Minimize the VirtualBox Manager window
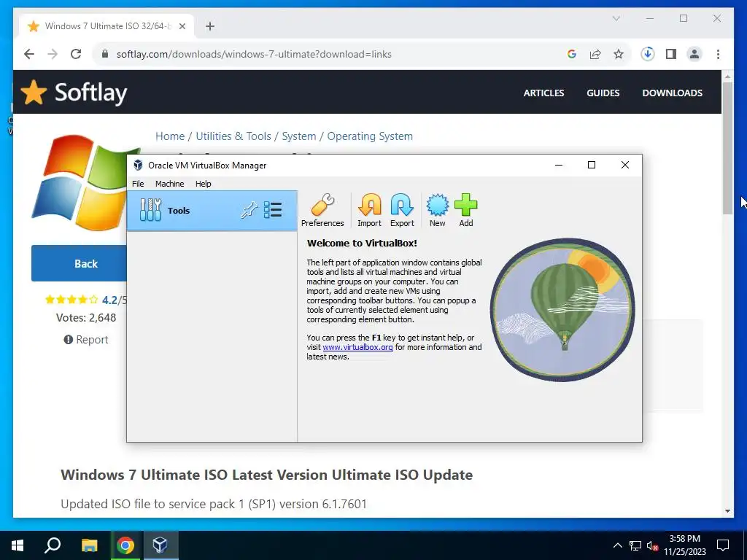Image resolution: width=747 pixels, height=560 pixels. (559, 165)
